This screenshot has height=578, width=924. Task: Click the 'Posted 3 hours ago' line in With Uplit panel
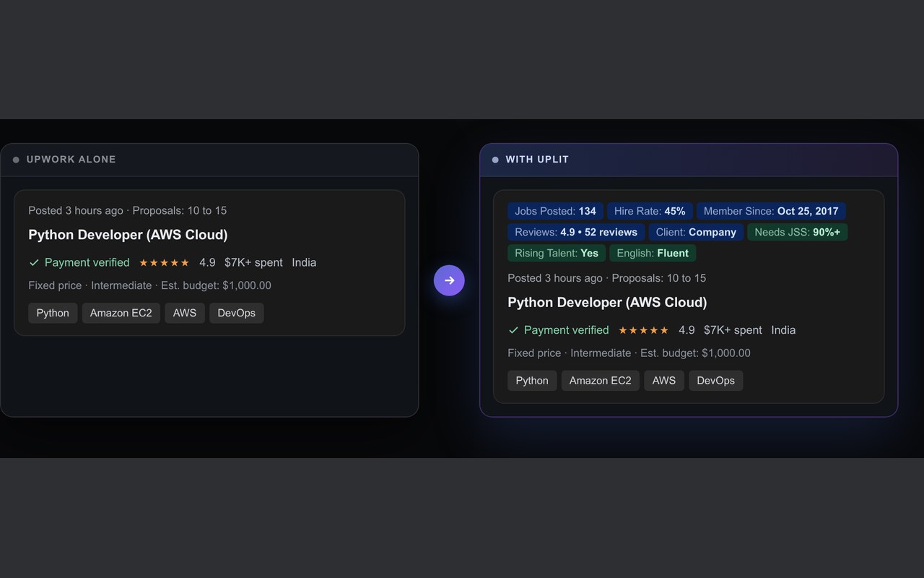tap(607, 278)
